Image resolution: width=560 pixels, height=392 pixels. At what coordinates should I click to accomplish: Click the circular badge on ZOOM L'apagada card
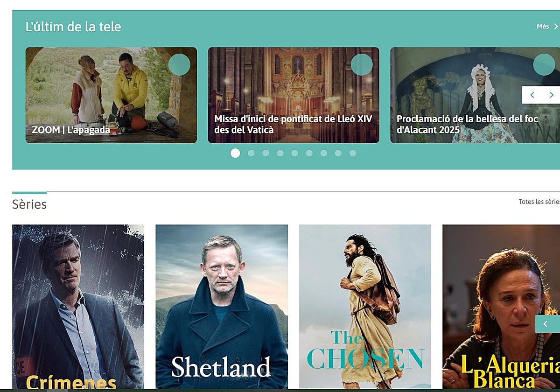[179, 65]
